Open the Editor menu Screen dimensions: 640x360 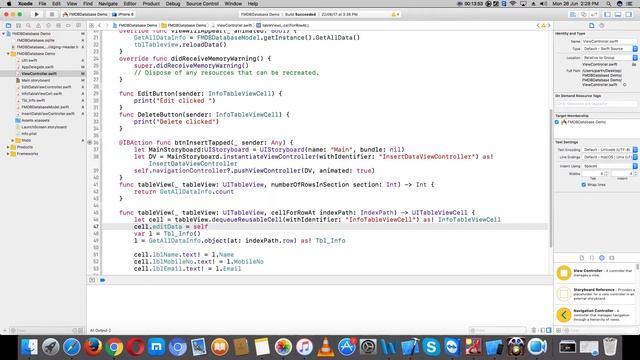(x=130, y=4)
